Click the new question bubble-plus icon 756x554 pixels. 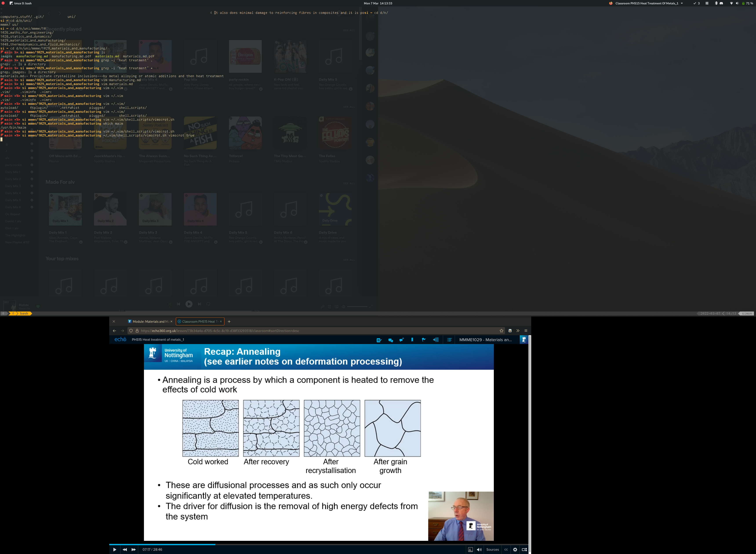tap(402, 340)
